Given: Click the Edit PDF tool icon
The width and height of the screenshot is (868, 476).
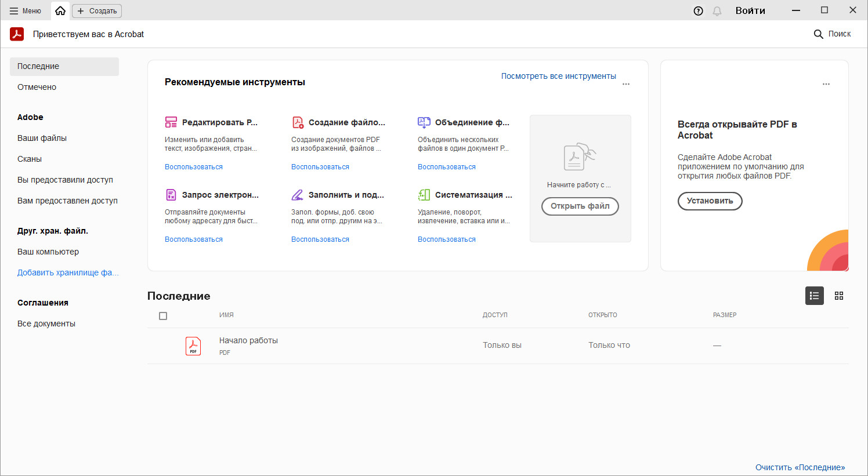Looking at the screenshot, I should [171, 122].
